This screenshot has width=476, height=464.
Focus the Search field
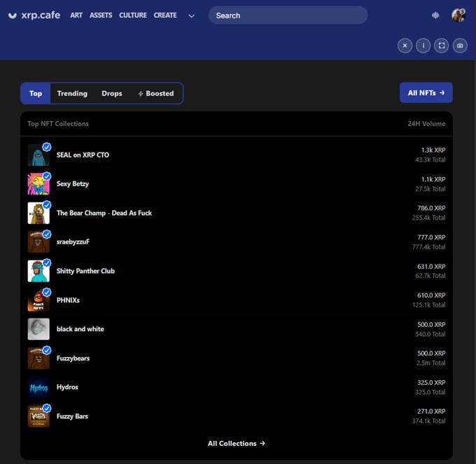(x=288, y=15)
